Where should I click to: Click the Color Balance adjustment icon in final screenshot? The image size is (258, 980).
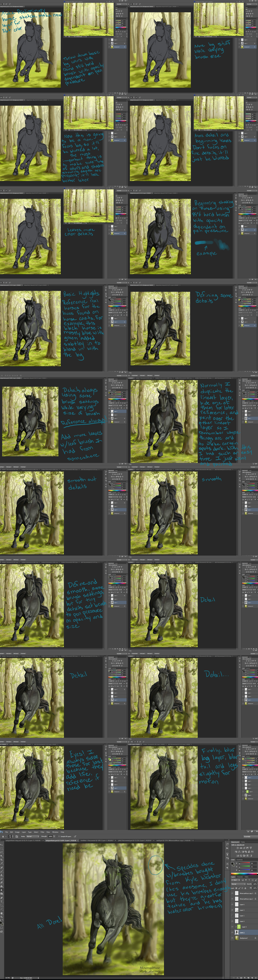(x=239, y=852)
